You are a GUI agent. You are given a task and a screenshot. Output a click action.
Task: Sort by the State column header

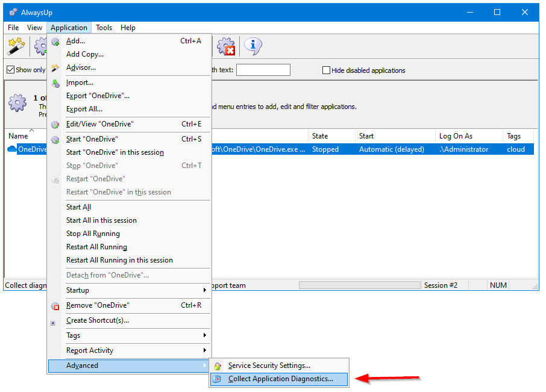click(331, 136)
